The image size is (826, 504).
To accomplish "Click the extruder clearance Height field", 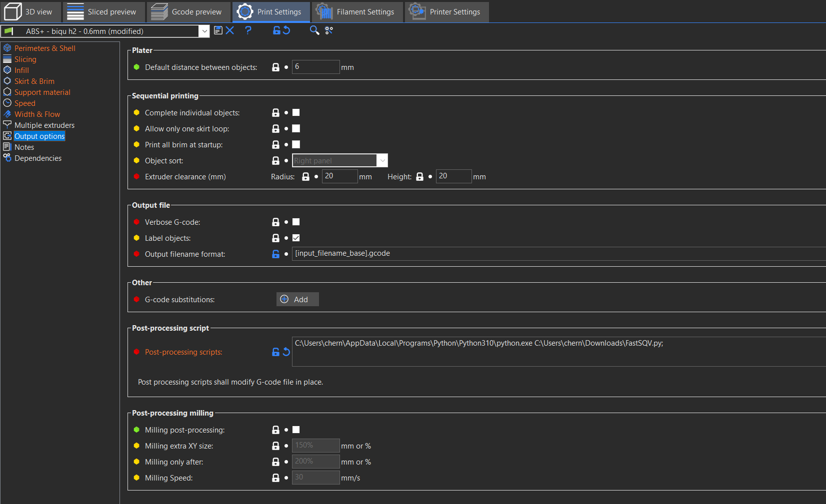I will pyautogui.click(x=453, y=176).
